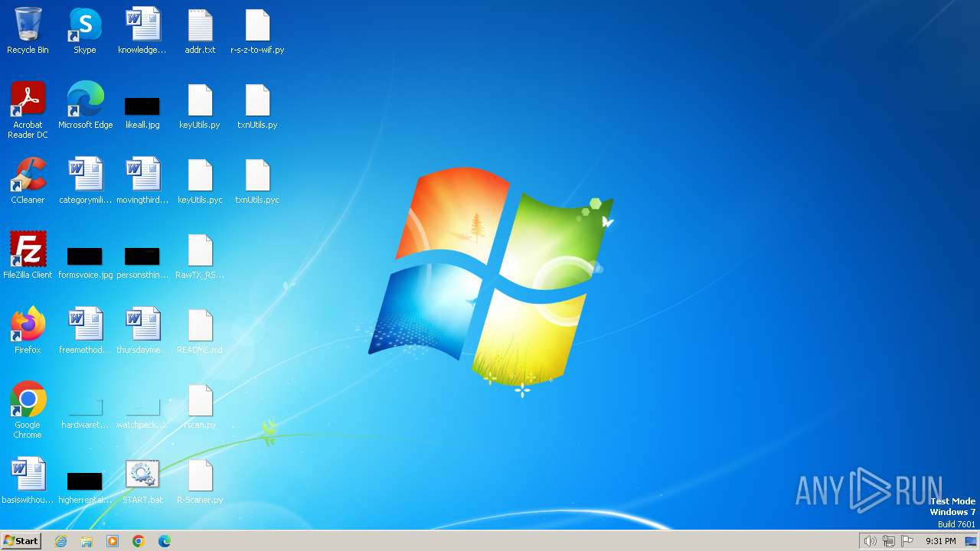Open Chrome from the taskbar

click(x=139, y=541)
